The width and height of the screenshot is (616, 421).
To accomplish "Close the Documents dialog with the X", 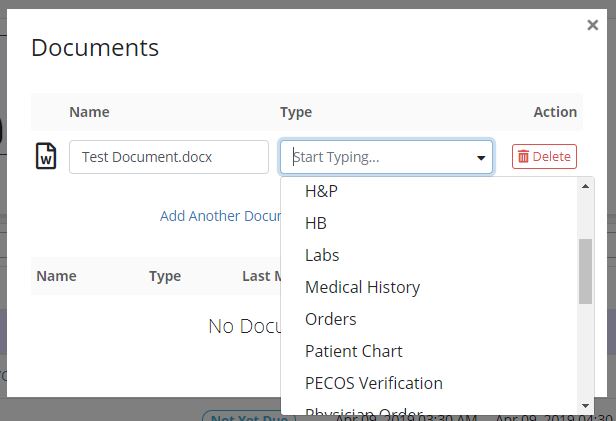I will [592, 26].
